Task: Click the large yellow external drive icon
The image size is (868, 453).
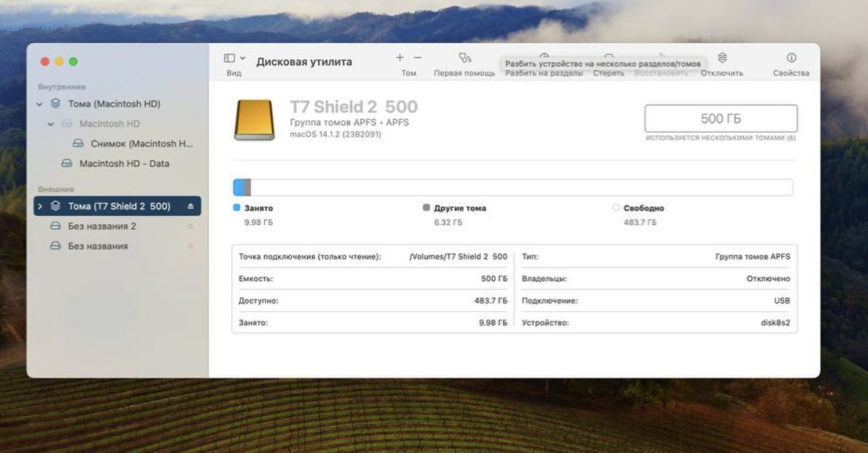Action: pos(254,120)
